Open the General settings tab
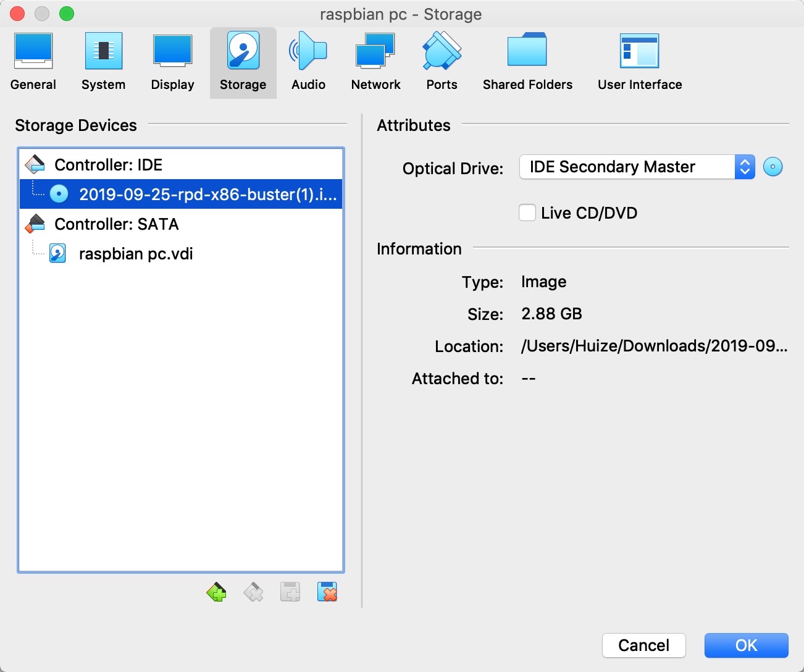 [33, 62]
